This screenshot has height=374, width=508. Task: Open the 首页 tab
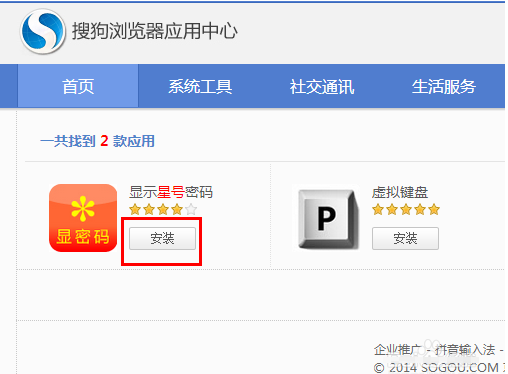pos(78,86)
